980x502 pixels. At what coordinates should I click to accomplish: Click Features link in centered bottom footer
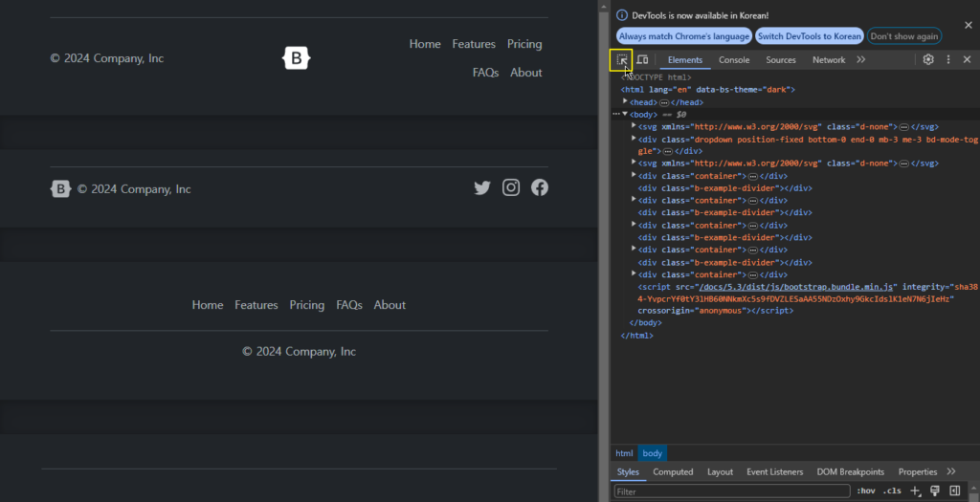256,305
